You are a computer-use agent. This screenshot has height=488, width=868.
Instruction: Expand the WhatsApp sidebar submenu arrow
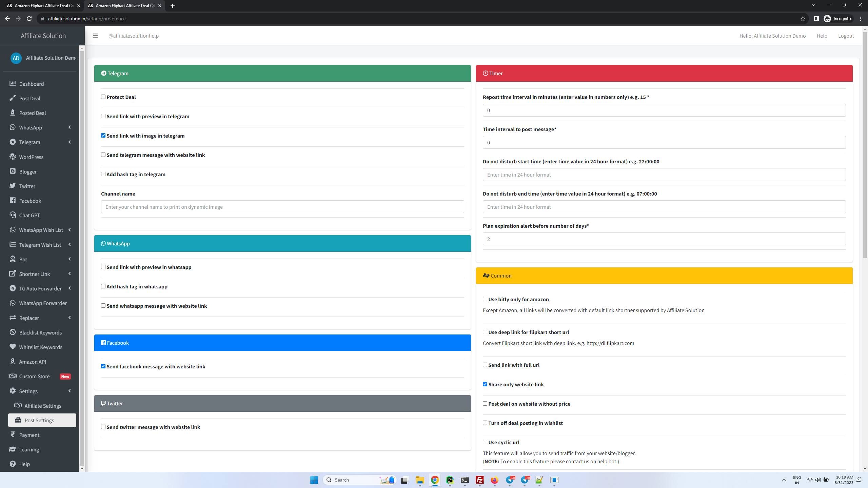[x=70, y=127]
